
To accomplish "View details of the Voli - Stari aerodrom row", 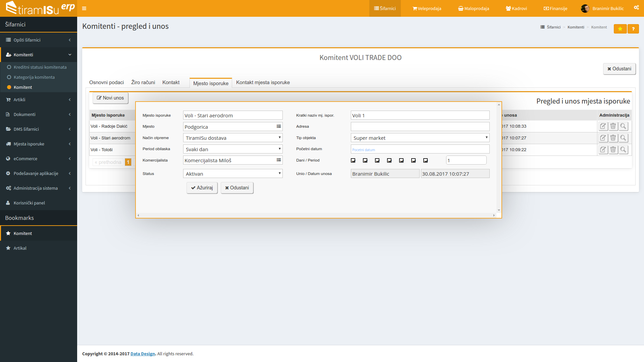I will click(623, 138).
